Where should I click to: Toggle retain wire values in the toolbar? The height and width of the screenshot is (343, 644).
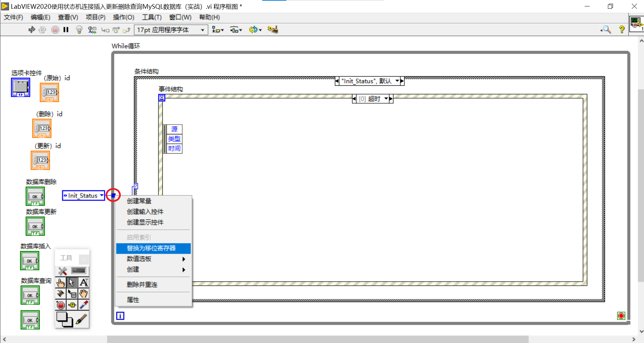click(92, 29)
